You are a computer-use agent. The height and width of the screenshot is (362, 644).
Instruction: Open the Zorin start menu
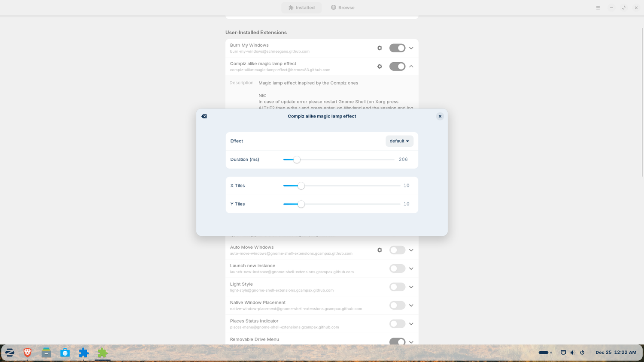coord(9,353)
